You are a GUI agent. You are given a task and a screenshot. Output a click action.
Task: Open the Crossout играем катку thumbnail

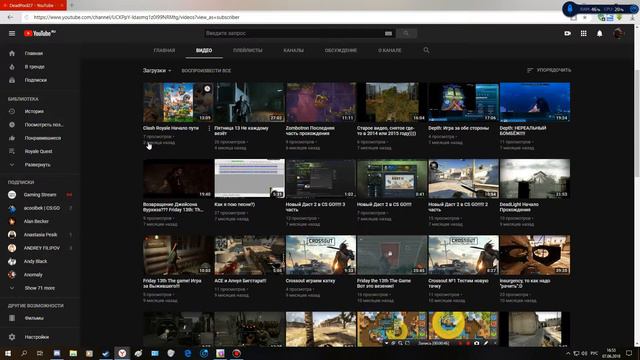pos(321,255)
